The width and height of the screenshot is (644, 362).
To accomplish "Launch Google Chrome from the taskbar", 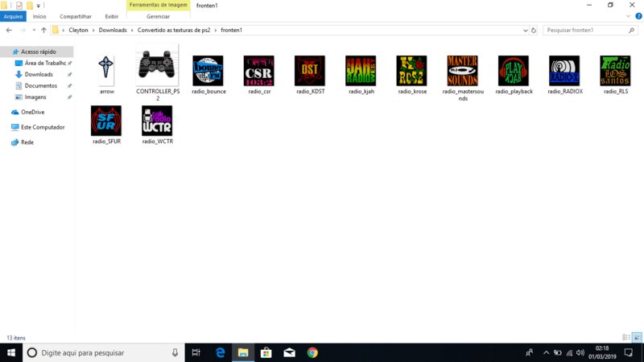I will tap(312, 352).
